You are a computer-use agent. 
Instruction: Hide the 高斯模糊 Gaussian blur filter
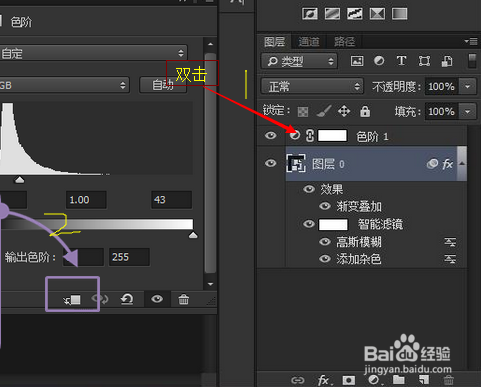325,242
